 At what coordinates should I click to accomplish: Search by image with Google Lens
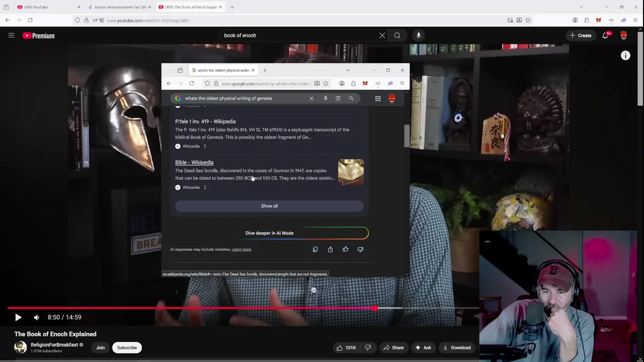tap(338, 99)
